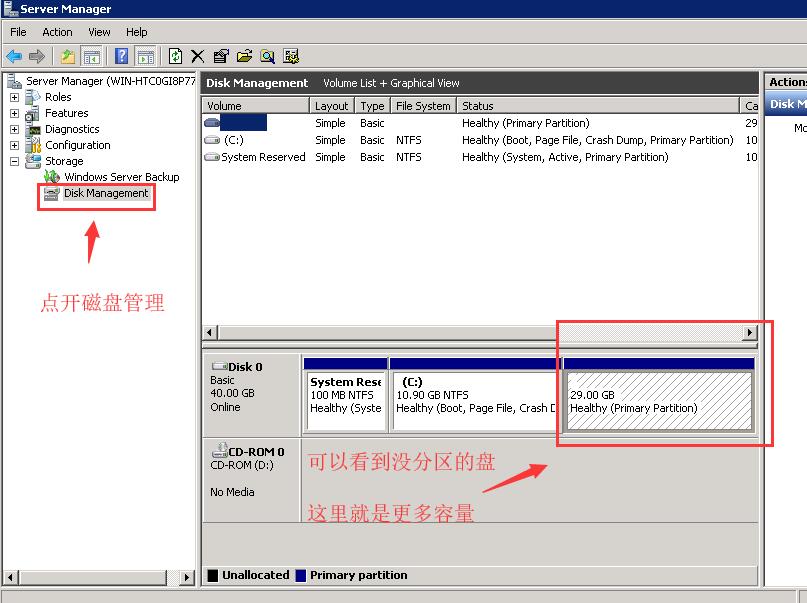
Task: Toggle the Show/Hide Console Tree toolbar icon
Action: (x=92, y=56)
